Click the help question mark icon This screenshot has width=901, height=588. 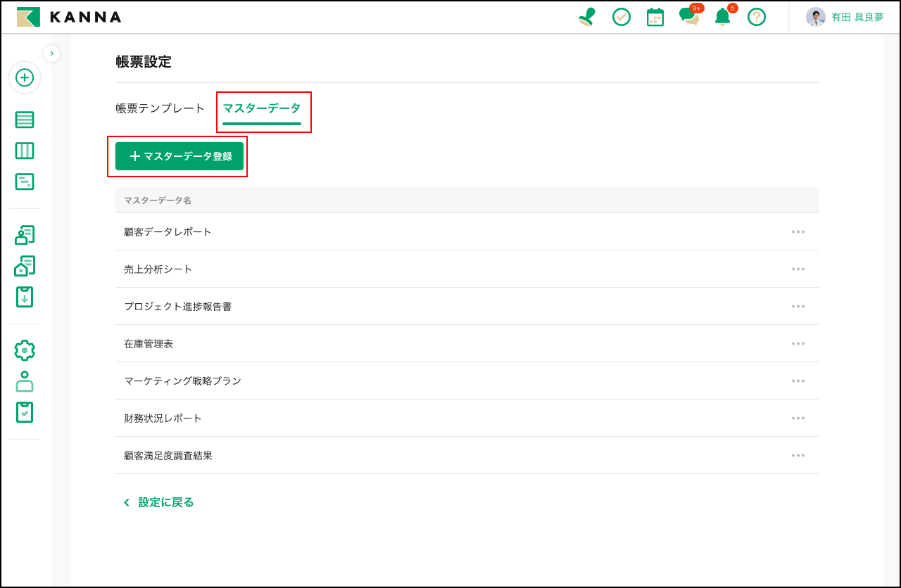point(757,17)
